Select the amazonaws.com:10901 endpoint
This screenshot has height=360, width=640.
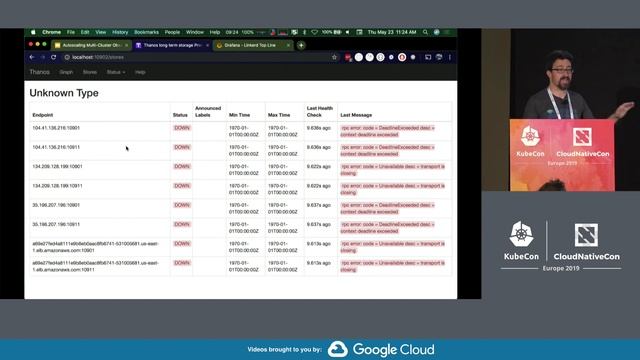96,247
